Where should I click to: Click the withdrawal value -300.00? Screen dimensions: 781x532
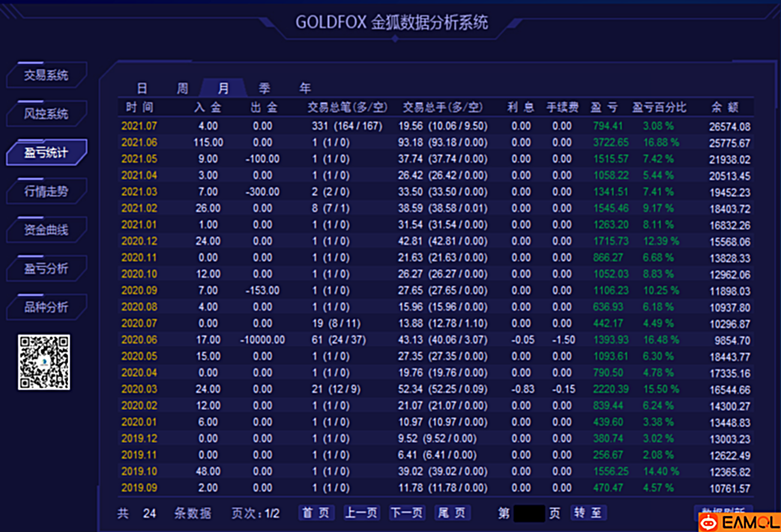(262, 192)
